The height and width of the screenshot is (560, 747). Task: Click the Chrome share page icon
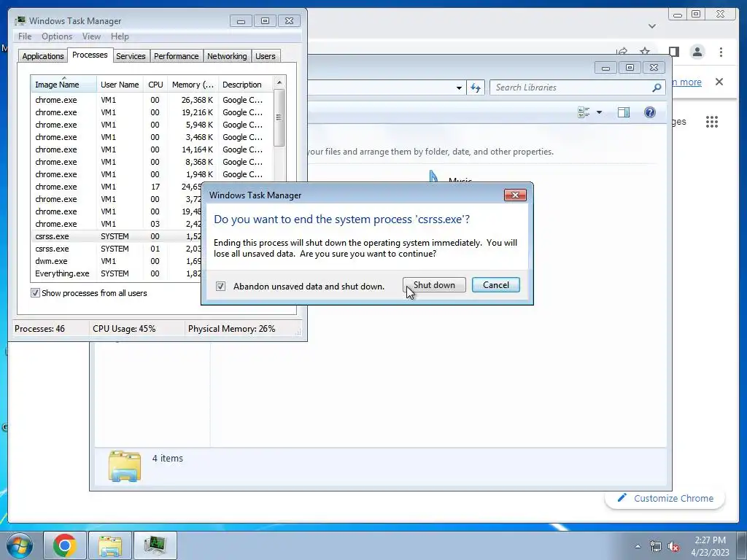(x=622, y=51)
